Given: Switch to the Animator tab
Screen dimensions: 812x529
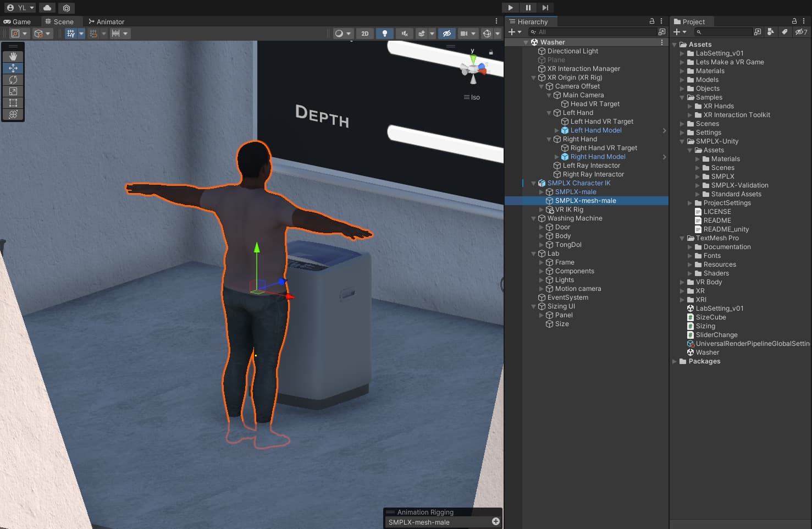Looking at the screenshot, I should coord(107,21).
